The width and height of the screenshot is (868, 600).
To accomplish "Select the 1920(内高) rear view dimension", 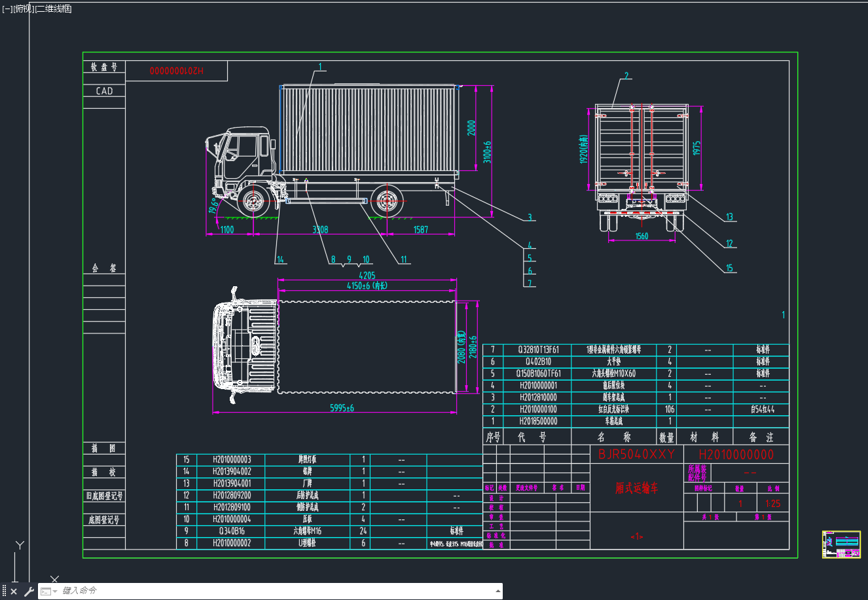I will point(583,149).
